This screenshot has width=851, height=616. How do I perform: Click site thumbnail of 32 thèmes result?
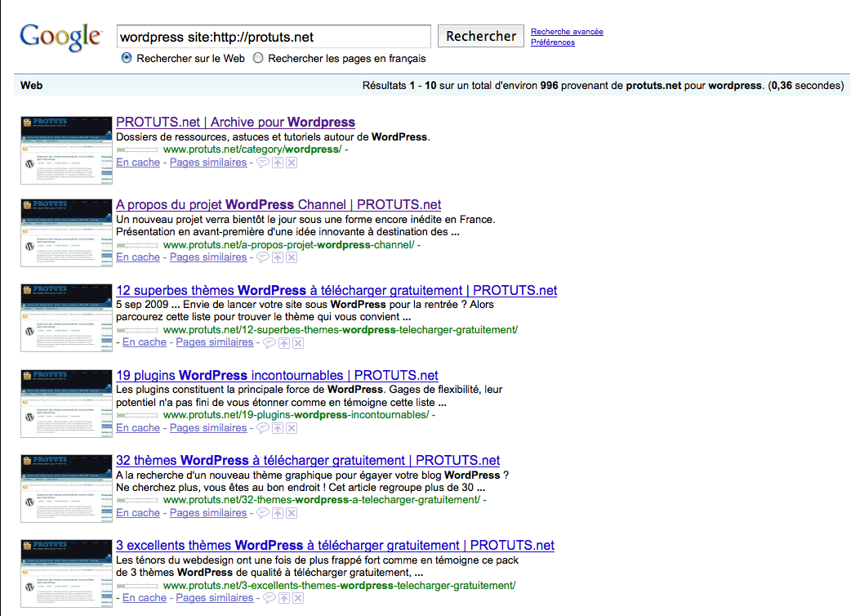coord(66,489)
